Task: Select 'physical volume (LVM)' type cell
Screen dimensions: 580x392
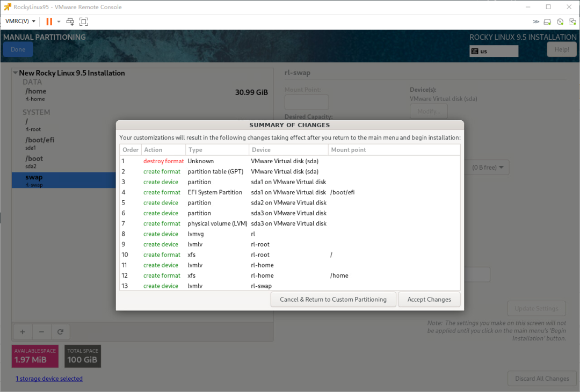Action: (x=217, y=223)
